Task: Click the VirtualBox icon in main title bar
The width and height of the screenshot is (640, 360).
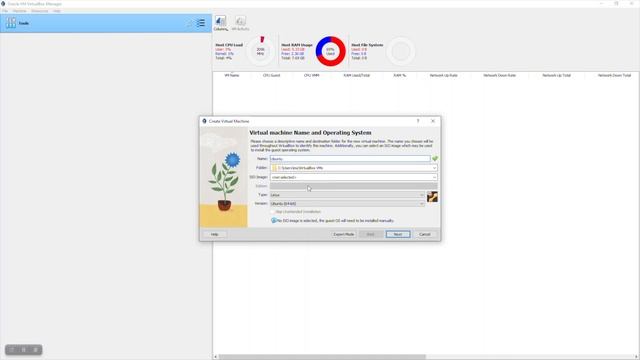Action: (3, 4)
